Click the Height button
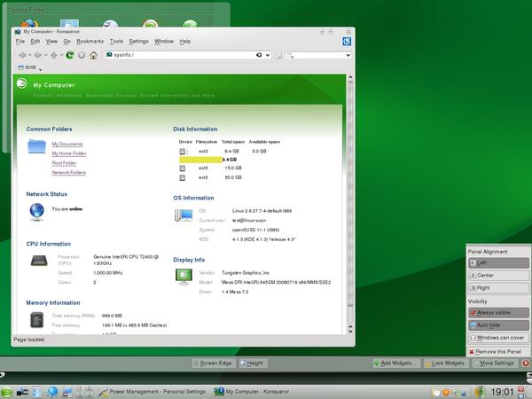 (252, 364)
